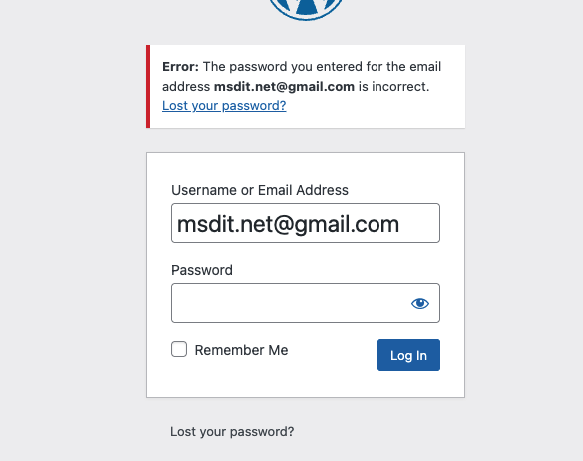Submit with the Log In button

[408, 355]
